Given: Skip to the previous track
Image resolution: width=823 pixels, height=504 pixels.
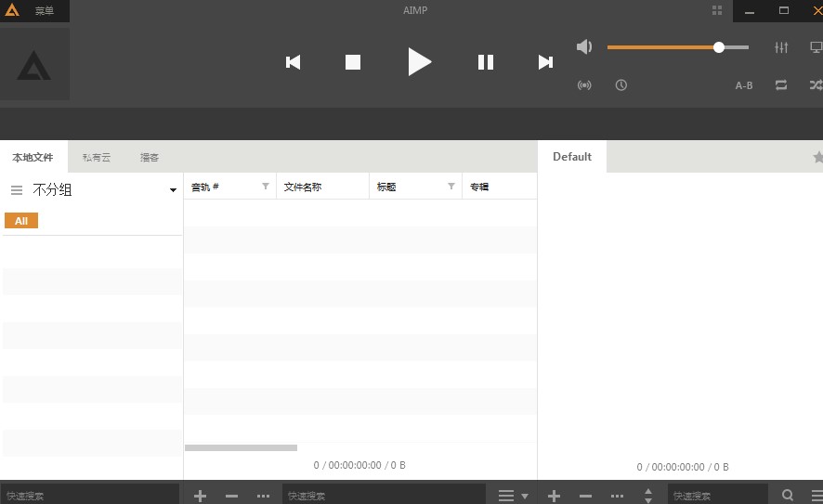Looking at the screenshot, I should coord(294,62).
